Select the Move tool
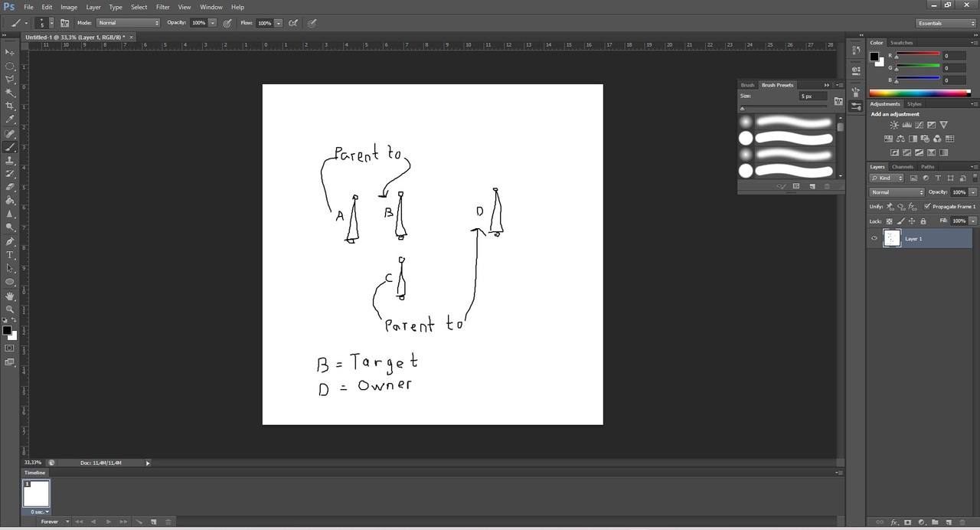The width and height of the screenshot is (980, 530). pyautogui.click(x=10, y=52)
